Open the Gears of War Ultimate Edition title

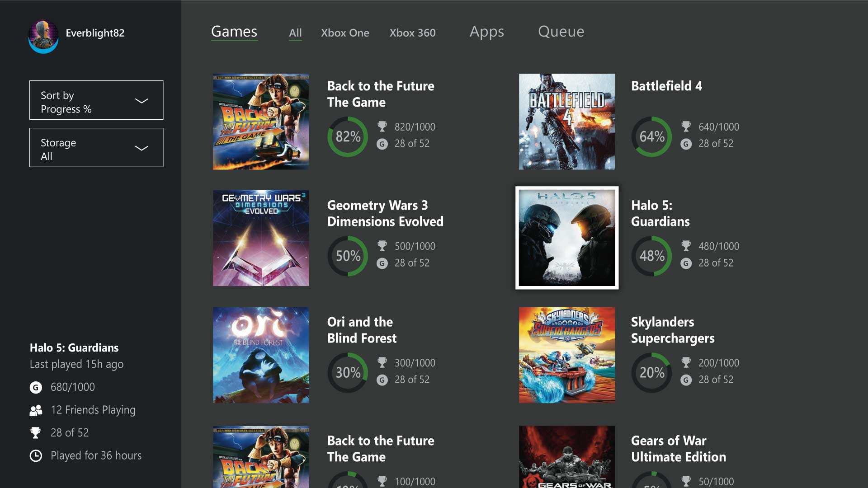tap(679, 449)
